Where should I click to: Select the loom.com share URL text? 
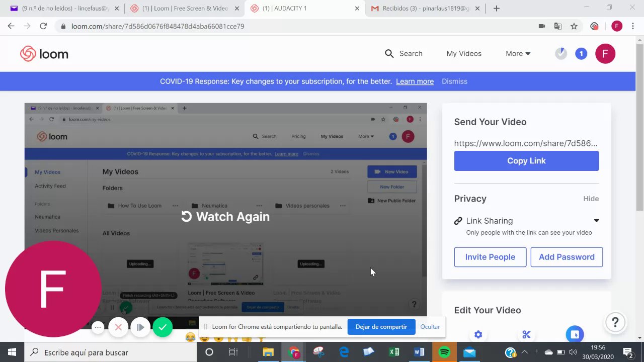click(x=526, y=143)
